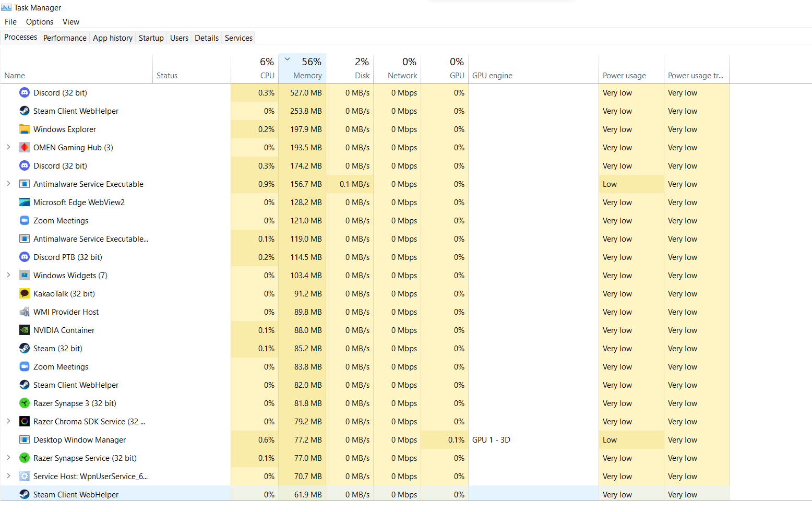
Task: Open the Options menu
Action: [x=40, y=22]
